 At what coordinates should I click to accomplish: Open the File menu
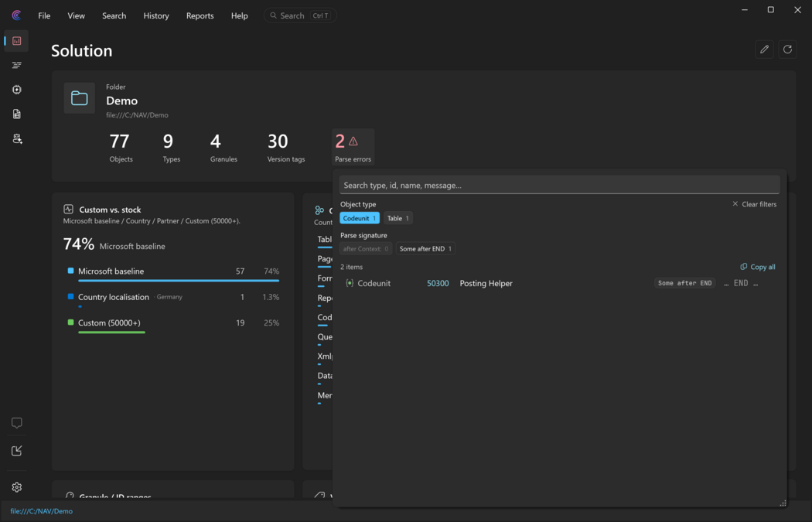44,15
